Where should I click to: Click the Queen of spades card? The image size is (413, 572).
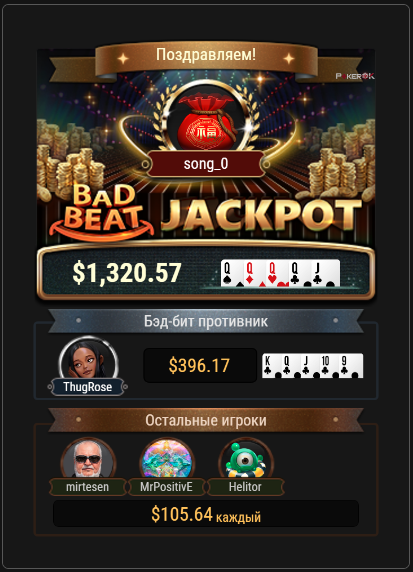click(x=231, y=273)
